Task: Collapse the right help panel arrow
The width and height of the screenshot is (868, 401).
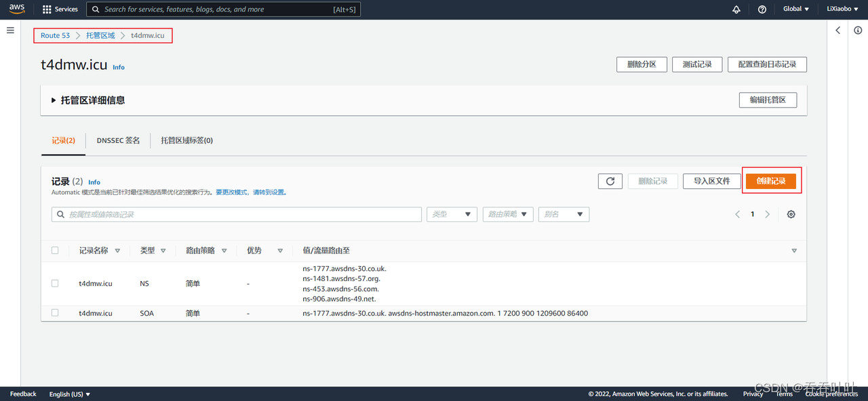Action: 838,30
